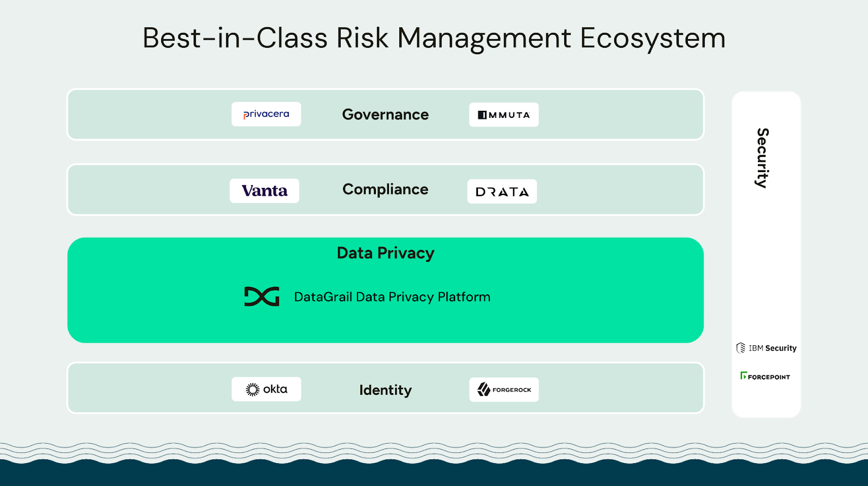The height and width of the screenshot is (486, 868).
Task: Click the Data Privacy heading
Action: pyautogui.click(x=385, y=253)
